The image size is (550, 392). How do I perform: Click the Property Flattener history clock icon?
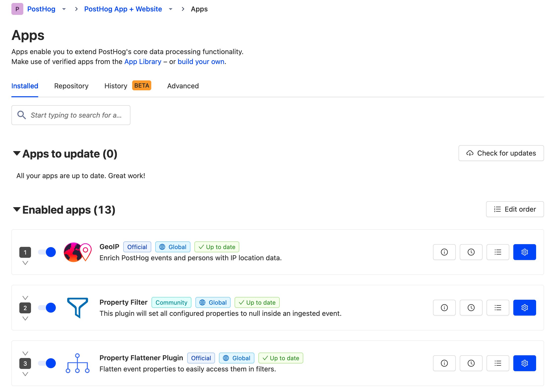pyautogui.click(x=471, y=363)
